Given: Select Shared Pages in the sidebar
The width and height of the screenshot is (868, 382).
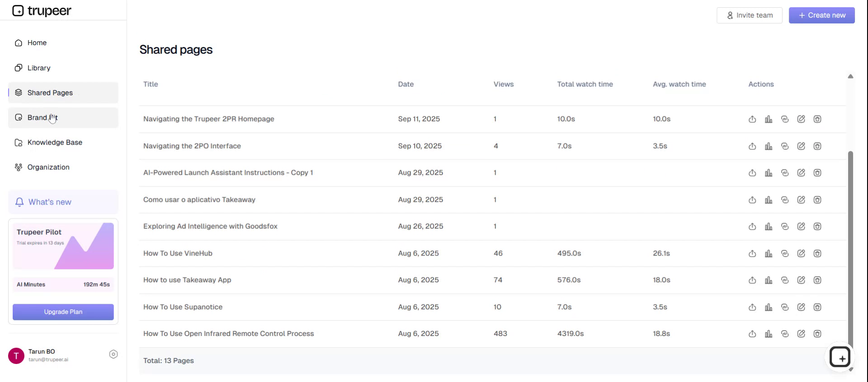Looking at the screenshot, I should [63, 93].
